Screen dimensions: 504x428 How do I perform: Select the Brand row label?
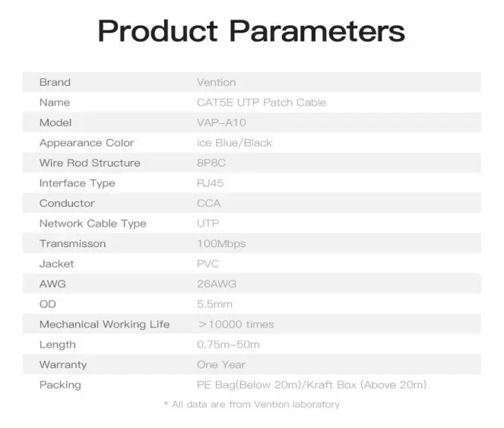coord(55,82)
